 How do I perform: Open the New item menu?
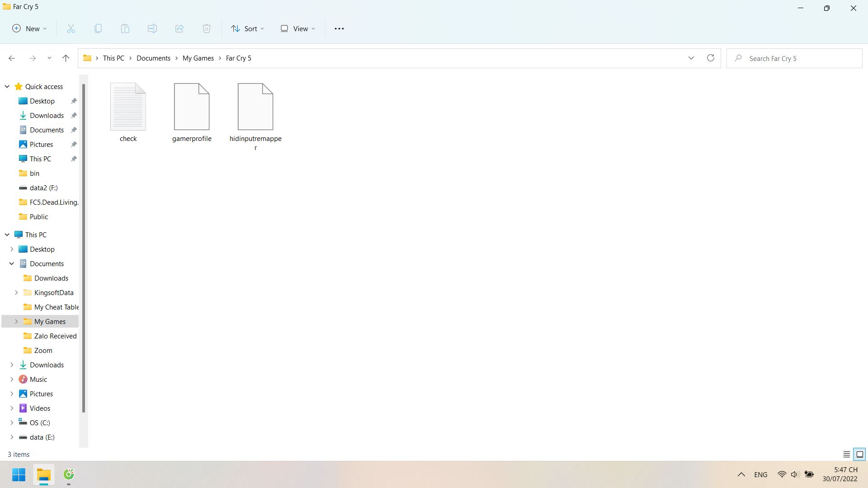pyautogui.click(x=29, y=28)
